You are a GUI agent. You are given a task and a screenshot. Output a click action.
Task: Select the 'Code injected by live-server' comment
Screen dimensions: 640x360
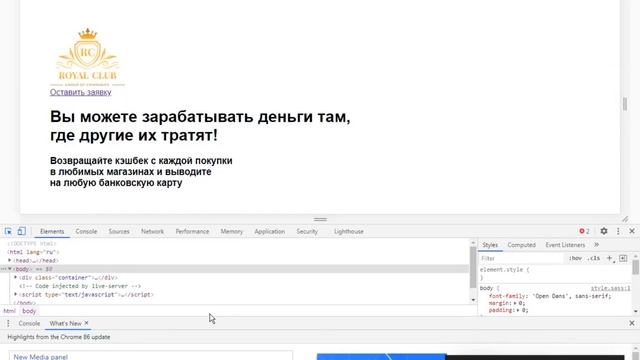(80, 286)
